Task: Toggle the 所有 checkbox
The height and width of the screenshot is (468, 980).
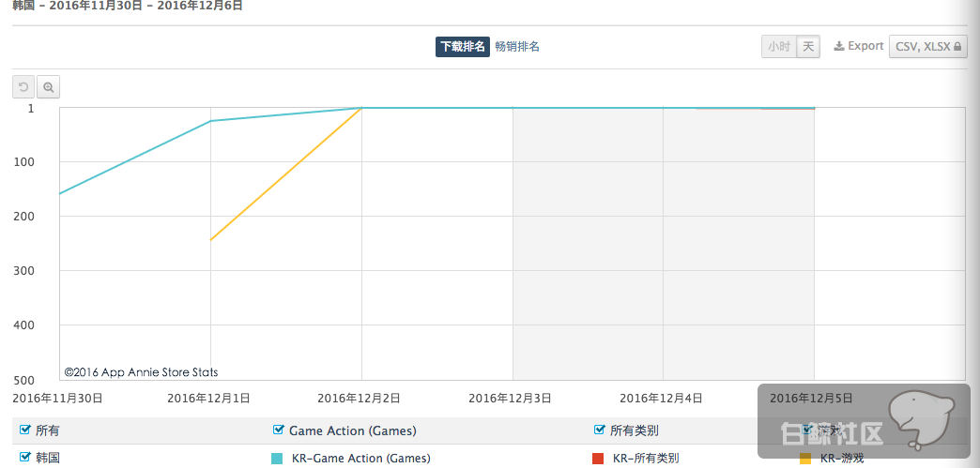Action: tap(25, 430)
